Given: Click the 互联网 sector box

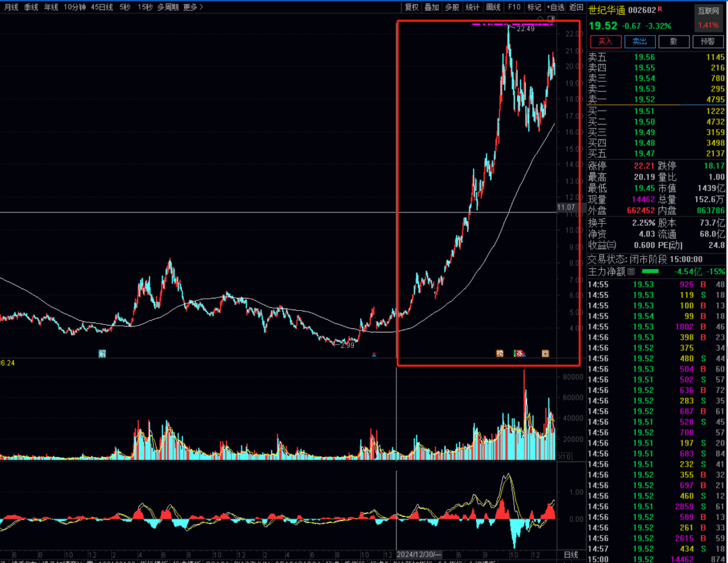Looking at the screenshot, I should coord(708,11).
